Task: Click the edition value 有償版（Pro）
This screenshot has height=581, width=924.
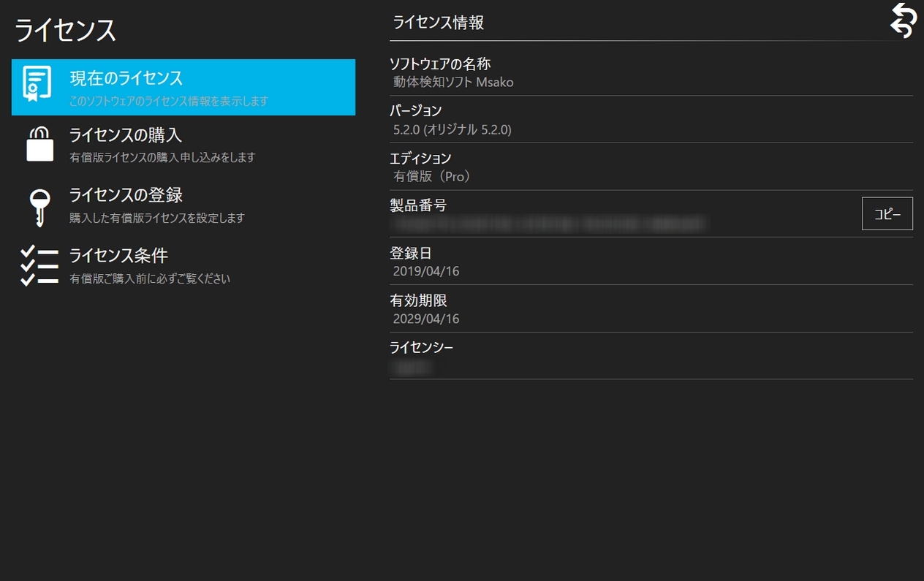Action: [433, 177]
